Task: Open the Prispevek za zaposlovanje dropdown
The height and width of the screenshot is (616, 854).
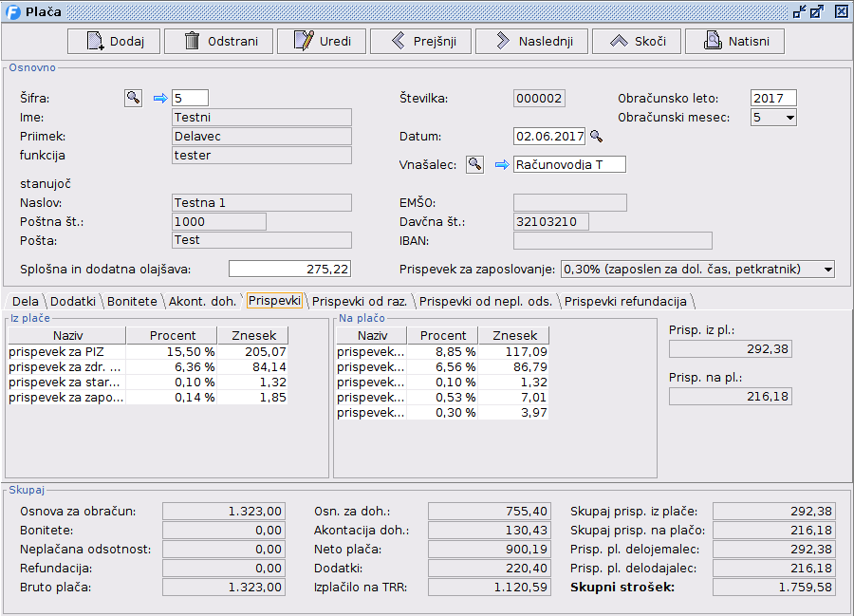Action: pyautogui.click(x=826, y=270)
